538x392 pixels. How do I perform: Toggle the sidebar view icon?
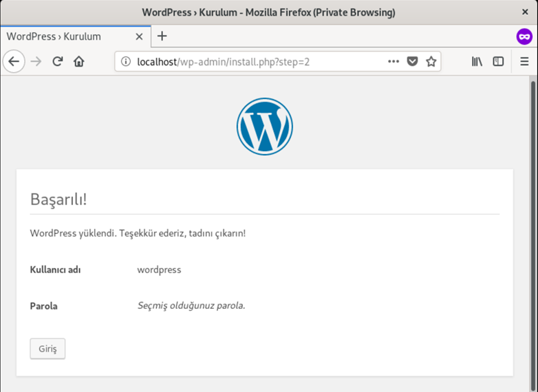click(498, 62)
